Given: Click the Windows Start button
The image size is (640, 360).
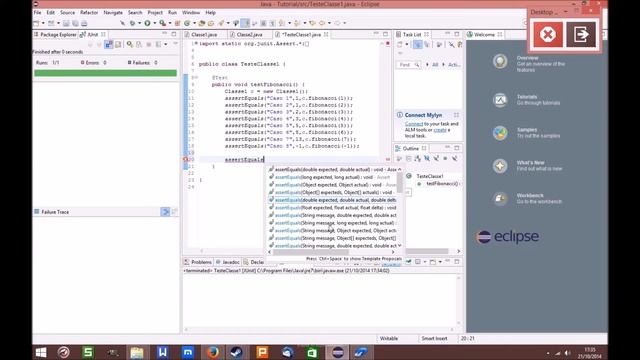Looking at the screenshot, I should [x=41, y=352].
